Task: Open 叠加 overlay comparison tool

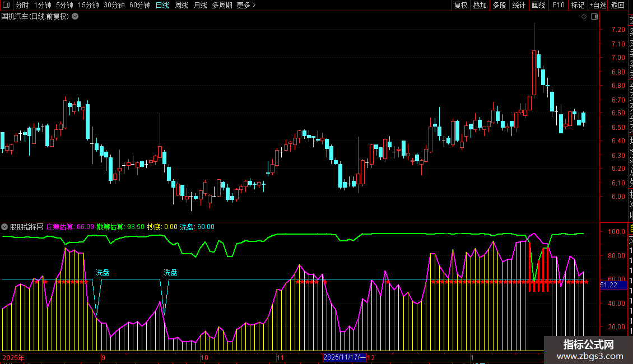Action: coord(480,6)
